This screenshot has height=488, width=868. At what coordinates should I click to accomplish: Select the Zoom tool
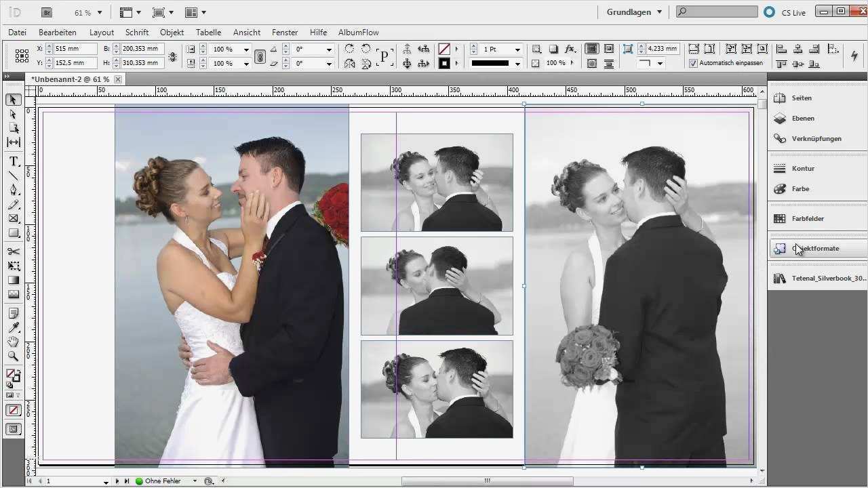14,356
